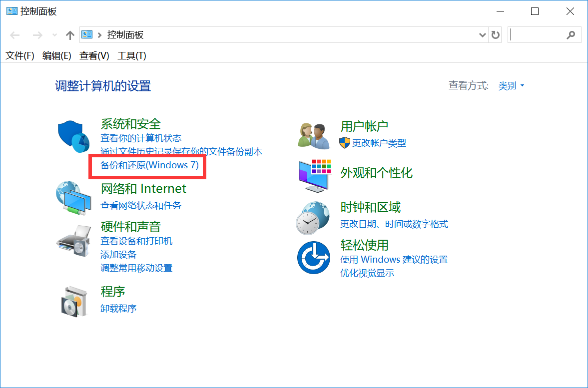The height and width of the screenshot is (388, 588).
Task: Expand the 类别 view mode dropdown
Action: [511, 86]
